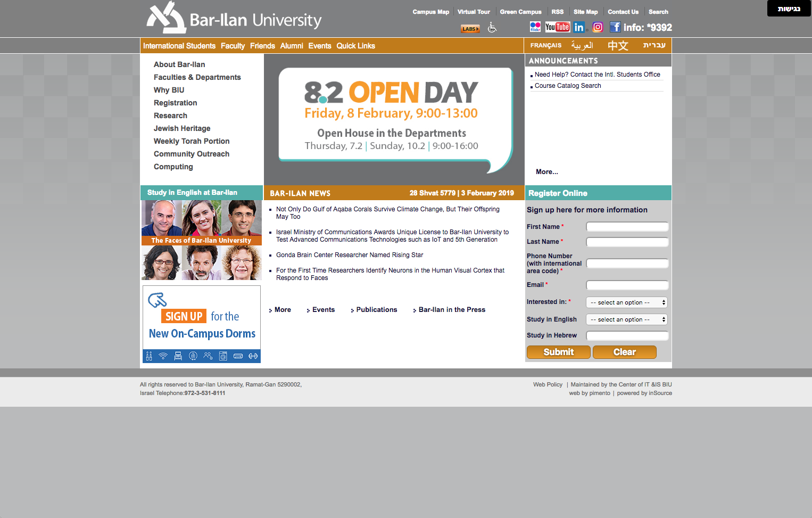Clear the registration form
This screenshot has width=812, height=518.
click(x=625, y=352)
